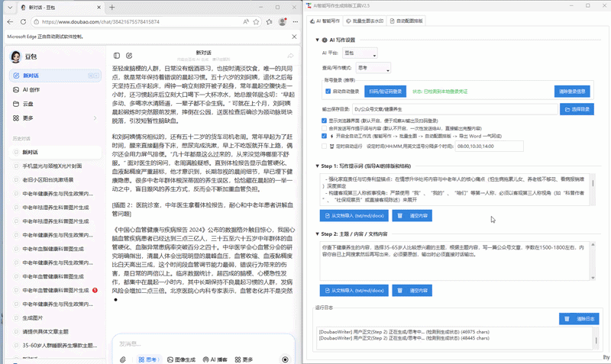Viewport: 611px width, 364px height.
Task: Collapse the AI 写作设置 section
Action: [317, 40]
